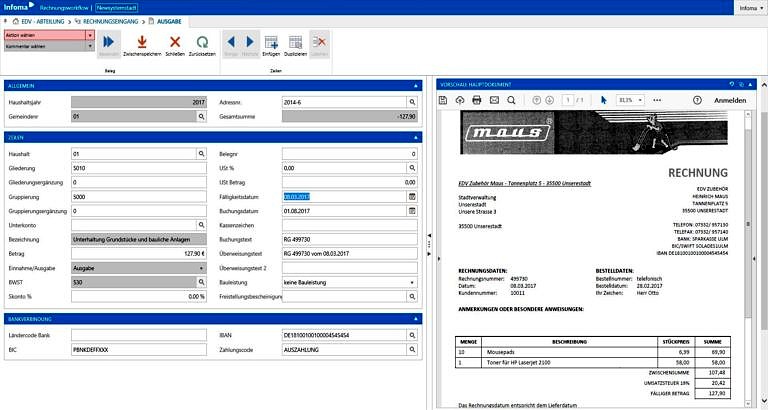
Task: Open lookup for Unterkonto field
Action: tap(201, 225)
